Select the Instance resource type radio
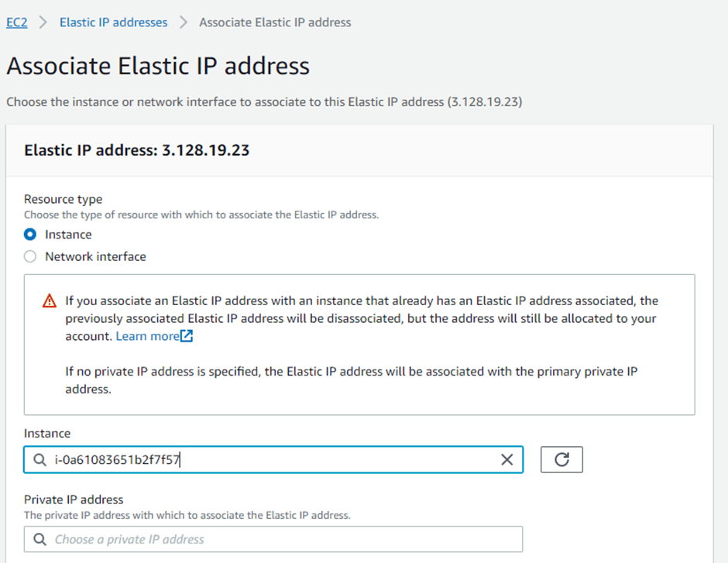This screenshot has height=563, width=728. [31, 235]
